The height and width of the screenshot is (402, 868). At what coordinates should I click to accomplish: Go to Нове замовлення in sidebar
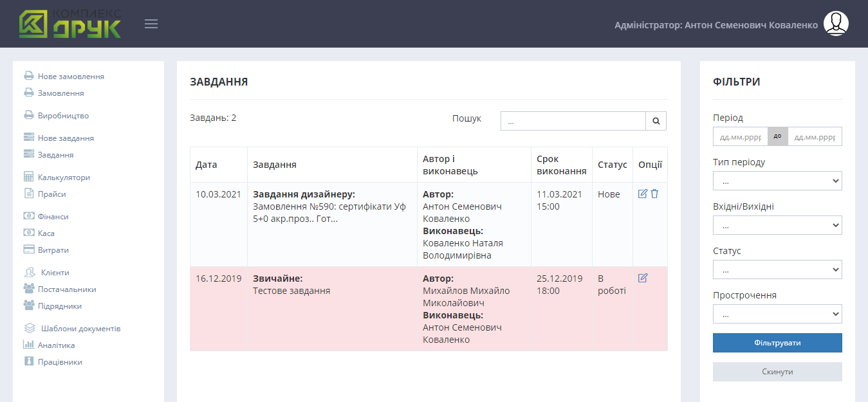[x=70, y=77]
